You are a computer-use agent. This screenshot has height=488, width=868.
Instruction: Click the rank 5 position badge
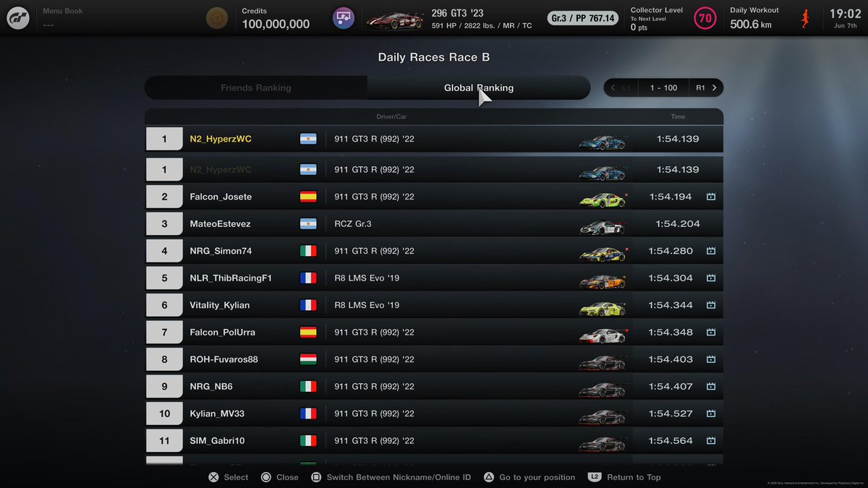164,278
